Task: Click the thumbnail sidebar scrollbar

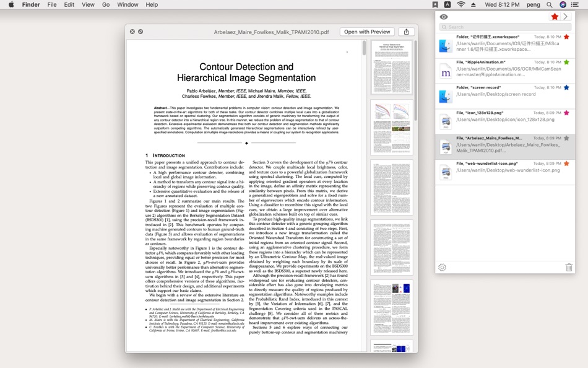Action: point(415,81)
